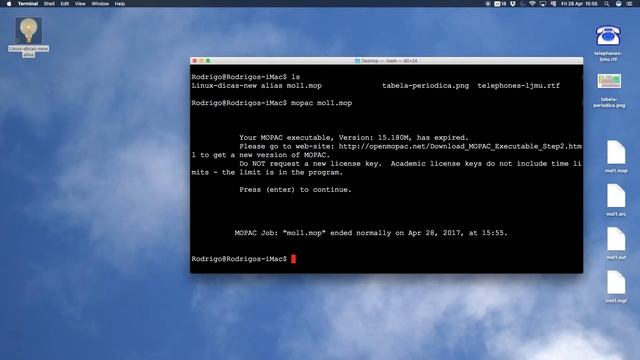Viewport: 640px width, 360px height.
Task: Open the Shell menu
Action: (x=49, y=4)
